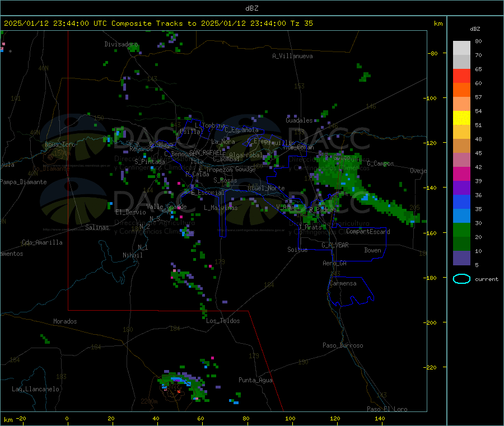This screenshot has height=426, width=504.
Task: Select the 45 dBZ pinkish swatch
Action: click(x=461, y=160)
